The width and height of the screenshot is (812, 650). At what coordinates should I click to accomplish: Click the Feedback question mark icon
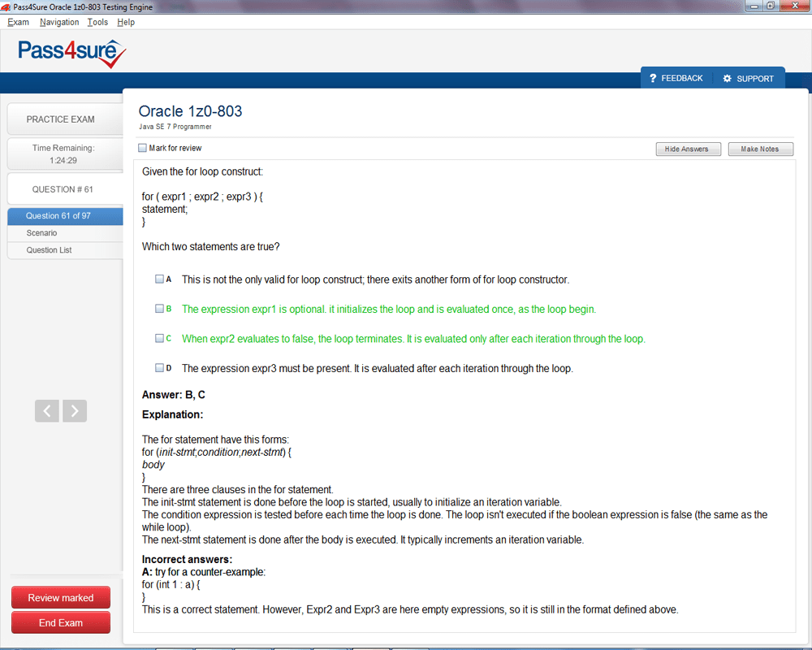click(653, 78)
